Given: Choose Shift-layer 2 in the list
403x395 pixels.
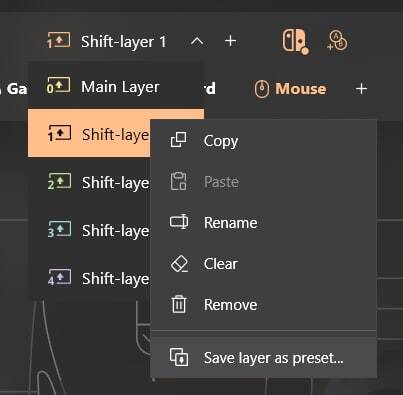Looking at the screenshot, I should click(89, 182).
